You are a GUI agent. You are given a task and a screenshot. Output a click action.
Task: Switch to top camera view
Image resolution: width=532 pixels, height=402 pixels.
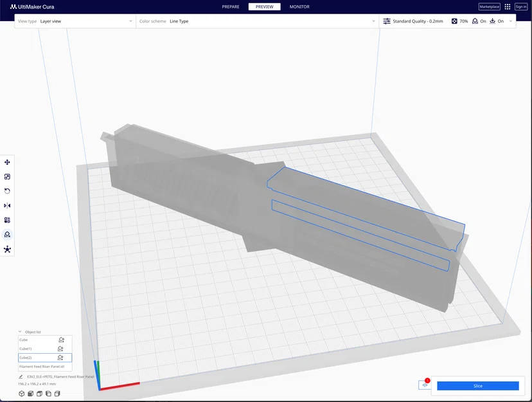(x=39, y=394)
